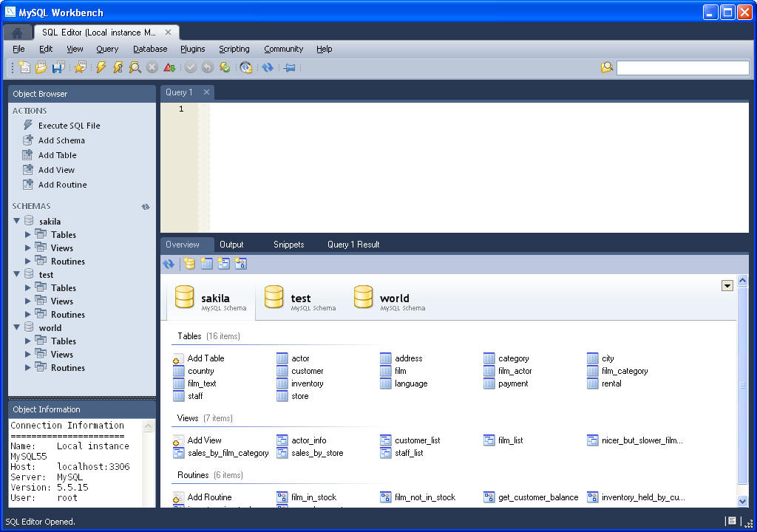Click in Query 1 editor line 1
Viewport: 757px width, 532px height.
(478, 109)
